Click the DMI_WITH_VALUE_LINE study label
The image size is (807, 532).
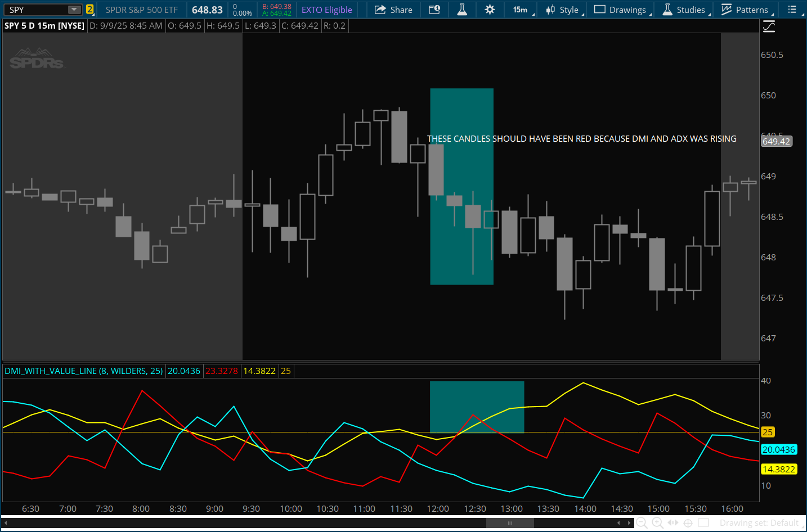click(x=83, y=371)
